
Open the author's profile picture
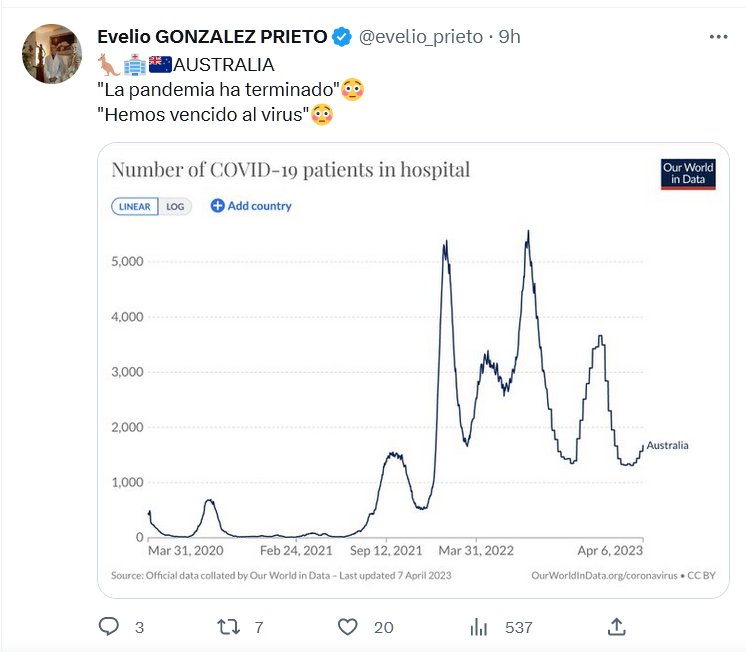[x=51, y=54]
